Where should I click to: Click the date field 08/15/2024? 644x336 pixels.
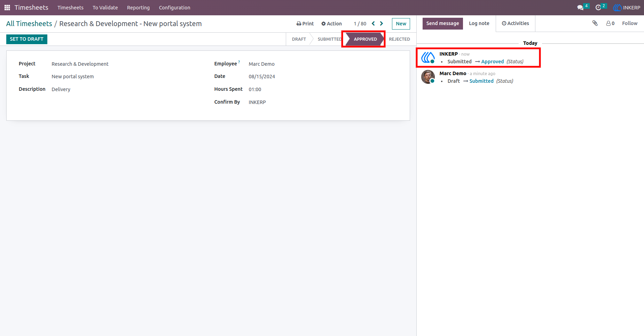pos(262,77)
